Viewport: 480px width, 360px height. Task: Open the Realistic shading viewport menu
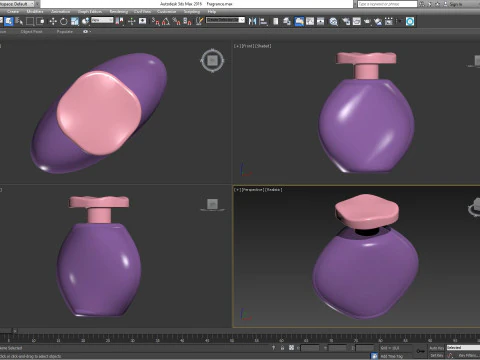274,190
